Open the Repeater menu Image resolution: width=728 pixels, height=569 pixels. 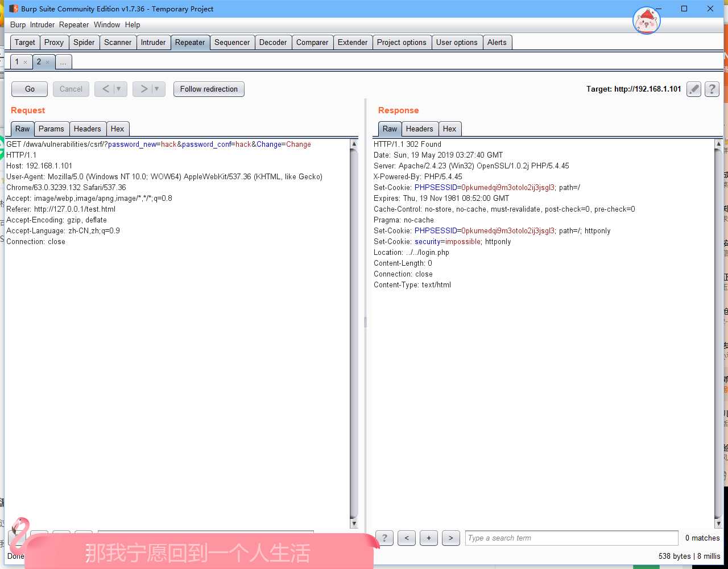(x=74, y=24)
